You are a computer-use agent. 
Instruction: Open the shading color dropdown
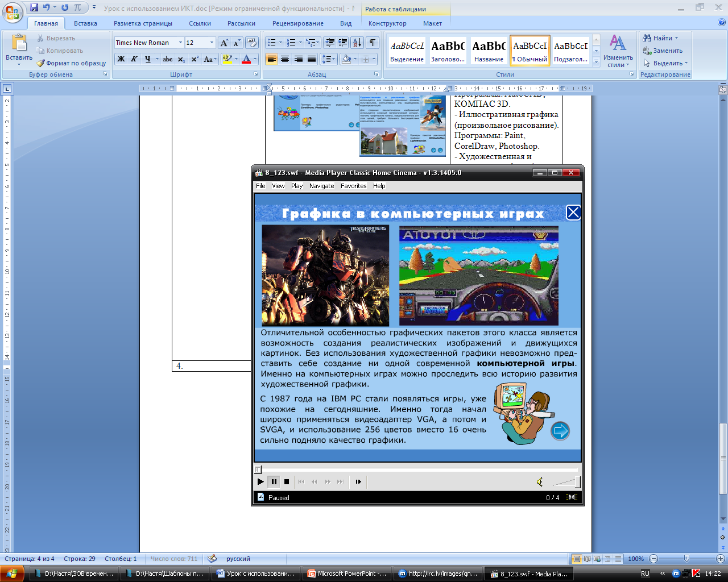tap(355, 59)
